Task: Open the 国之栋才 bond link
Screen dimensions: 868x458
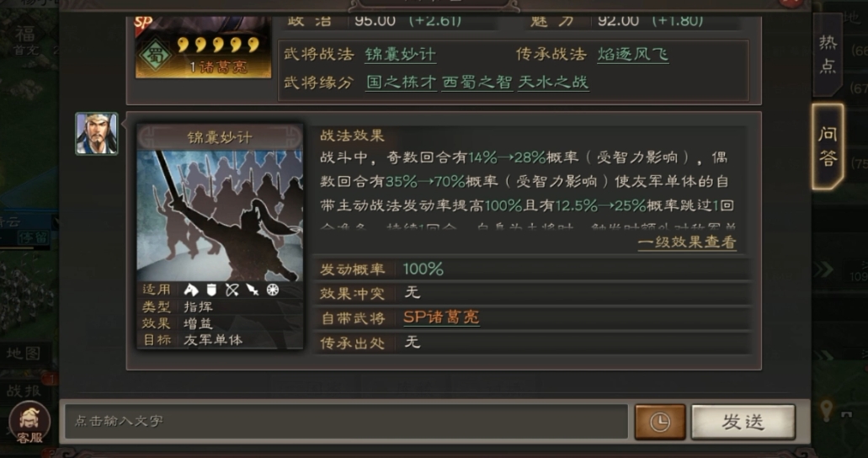Action: (401, 83)
